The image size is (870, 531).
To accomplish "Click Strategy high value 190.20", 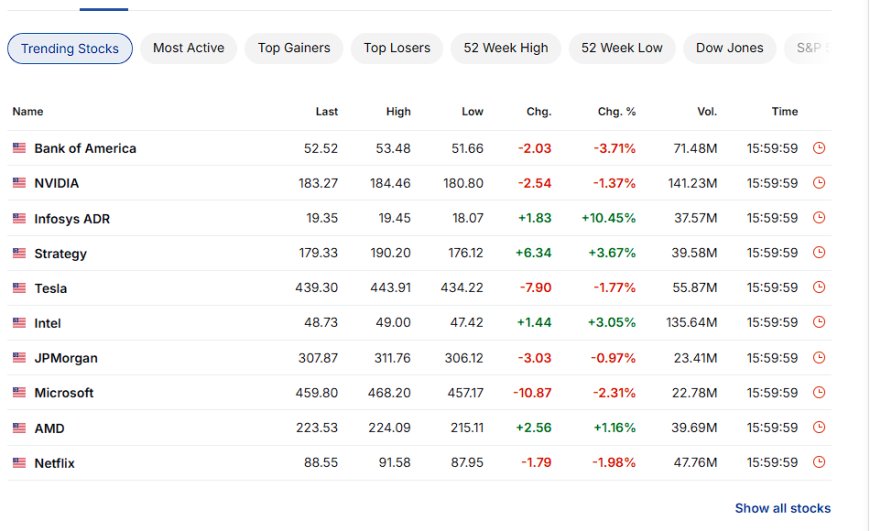I will pos(391,252).
